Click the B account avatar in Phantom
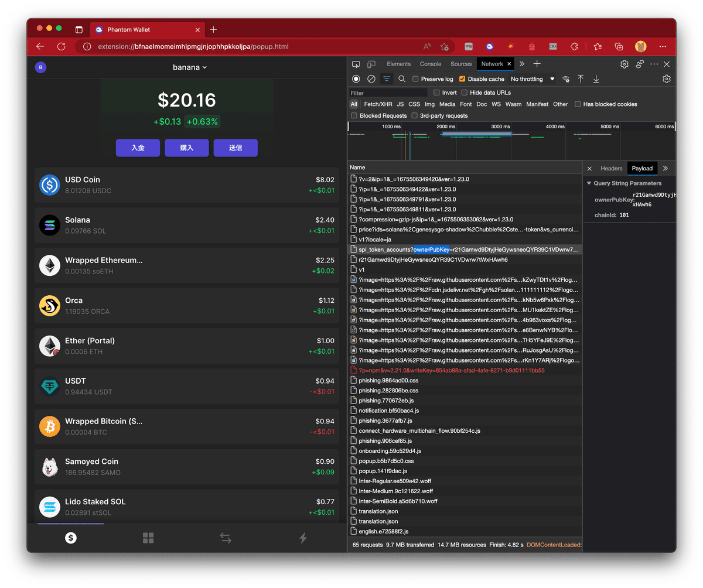 click(40, 67)
